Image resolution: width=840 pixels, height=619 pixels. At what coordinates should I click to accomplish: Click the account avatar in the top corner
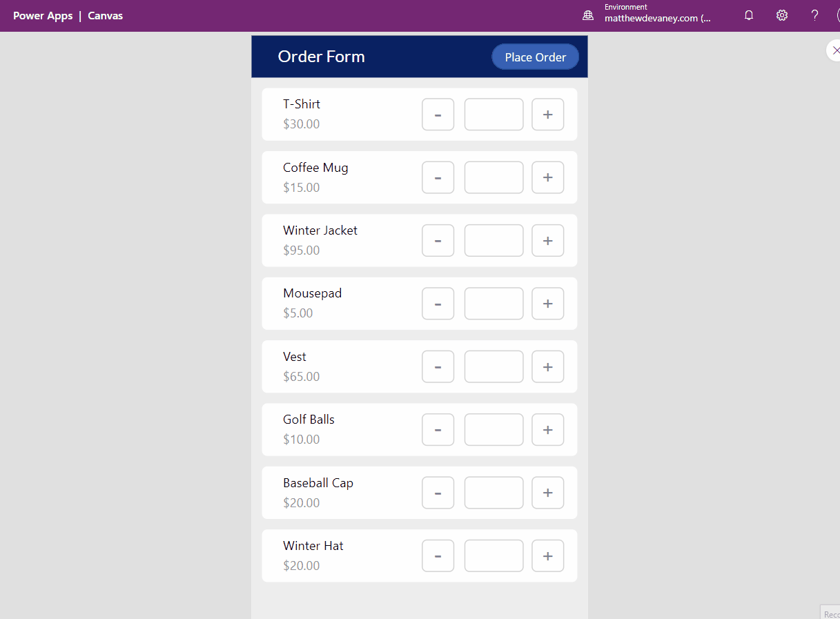837,14
